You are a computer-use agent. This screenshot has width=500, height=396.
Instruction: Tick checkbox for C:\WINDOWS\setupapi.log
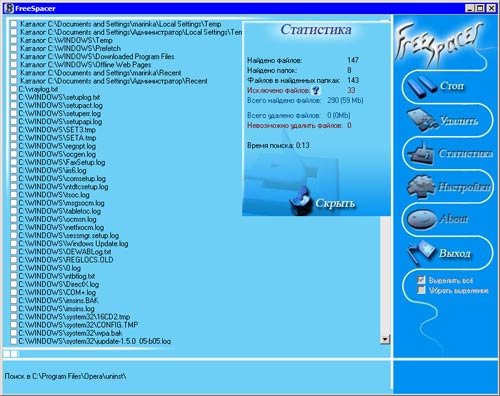pos(14,122)
